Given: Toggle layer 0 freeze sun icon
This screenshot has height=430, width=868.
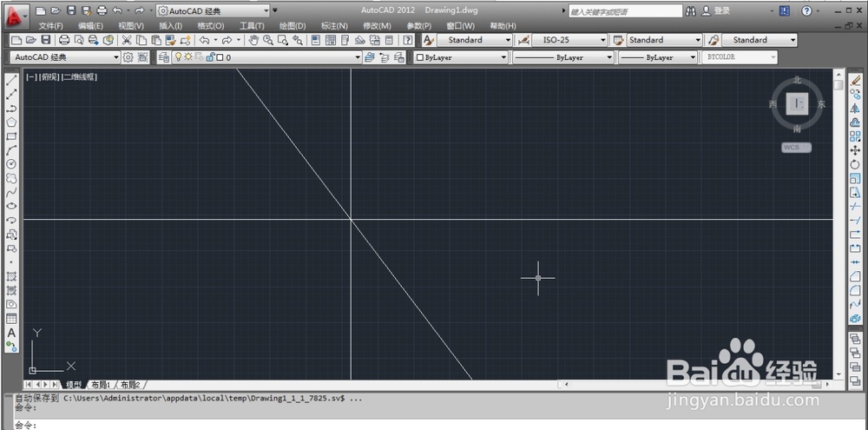Looking at the screenshot, I should click(188, 57).
